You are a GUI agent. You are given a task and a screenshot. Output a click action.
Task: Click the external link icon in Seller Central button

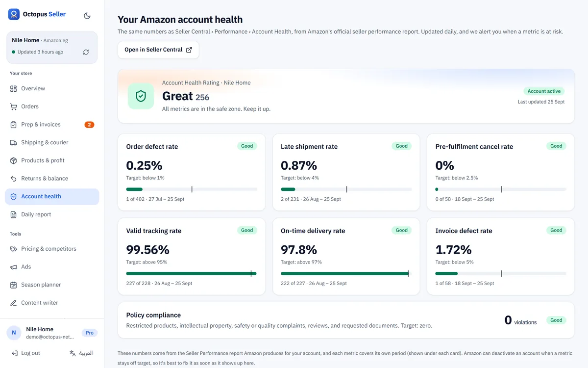pos(189,50)
